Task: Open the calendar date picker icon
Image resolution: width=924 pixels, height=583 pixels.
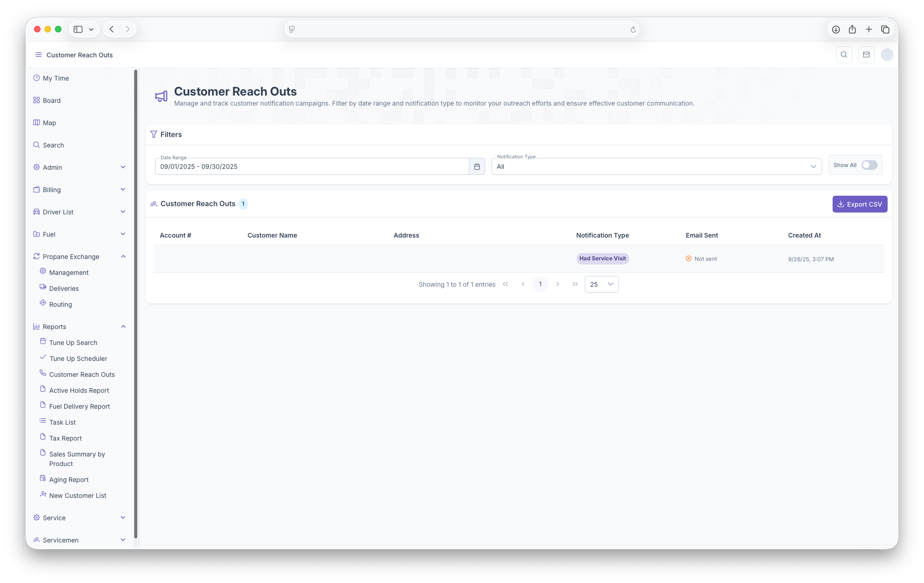Action: (x=477, y=167)
